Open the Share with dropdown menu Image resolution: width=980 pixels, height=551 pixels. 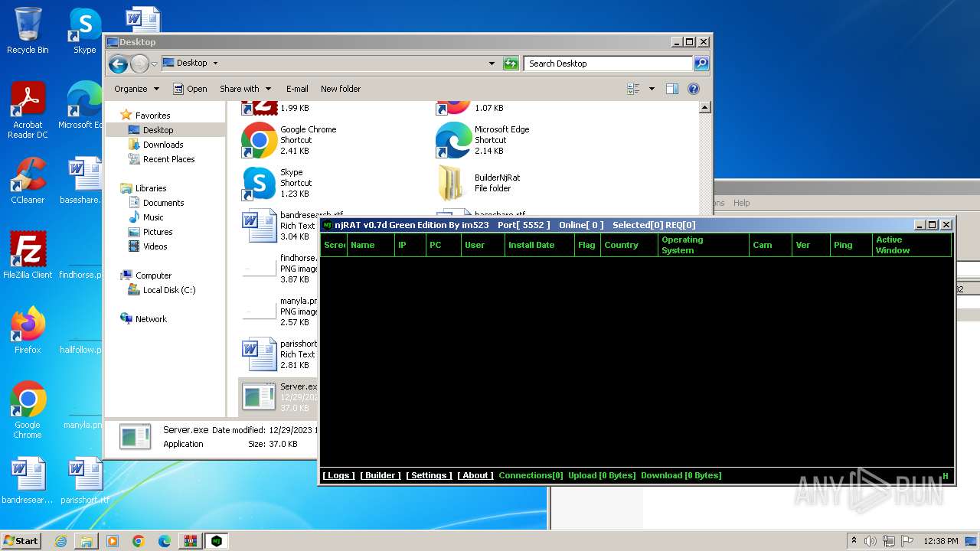[245, 89]
